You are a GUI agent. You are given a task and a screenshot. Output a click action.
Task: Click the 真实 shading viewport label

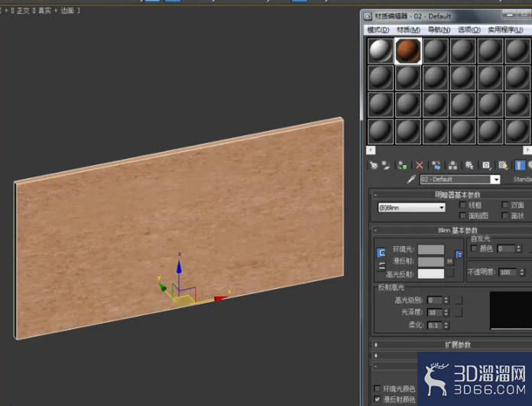click(44, 11)
